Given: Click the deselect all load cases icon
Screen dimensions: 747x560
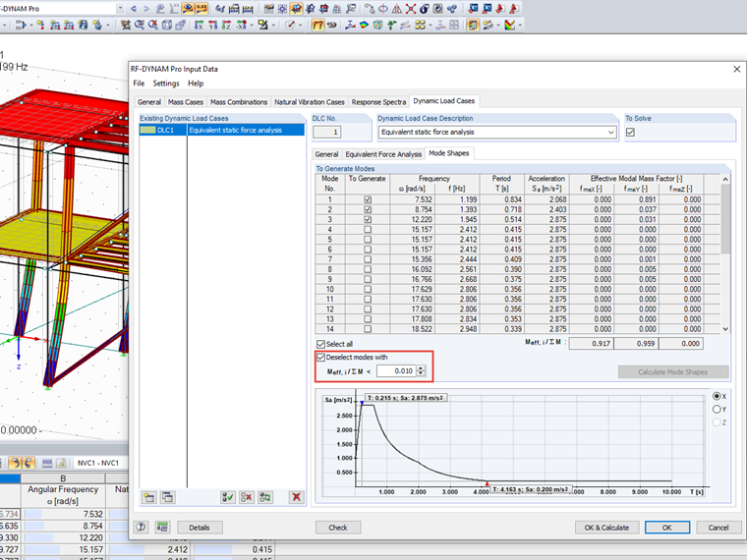Looking at the screenshot, I should [247, 498].
